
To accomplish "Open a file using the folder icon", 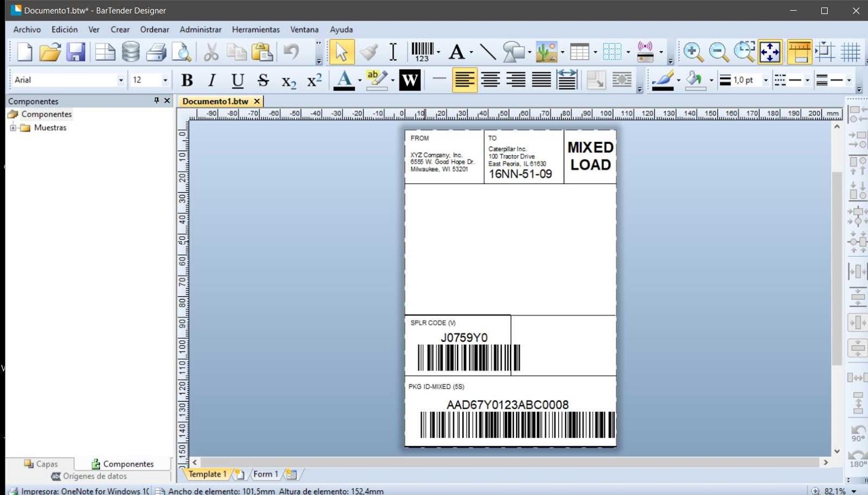I will click(x=50, y=52).
